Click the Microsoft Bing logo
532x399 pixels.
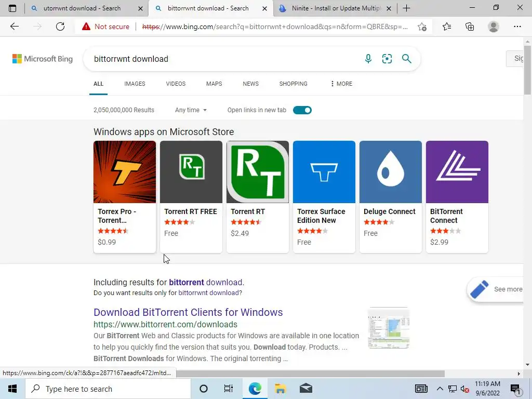pyautogui.click(x=43, y=59)
